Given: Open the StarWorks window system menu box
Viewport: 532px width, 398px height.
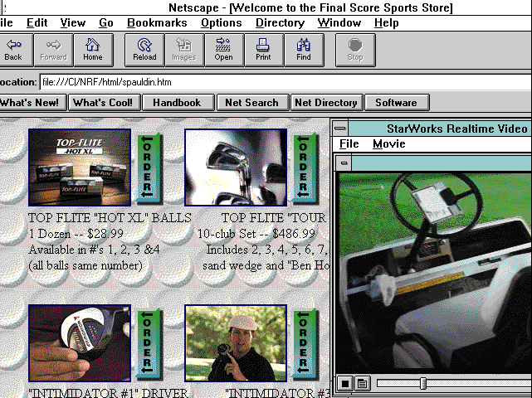Looking at the screenshot, I should (x=339, y=129).
